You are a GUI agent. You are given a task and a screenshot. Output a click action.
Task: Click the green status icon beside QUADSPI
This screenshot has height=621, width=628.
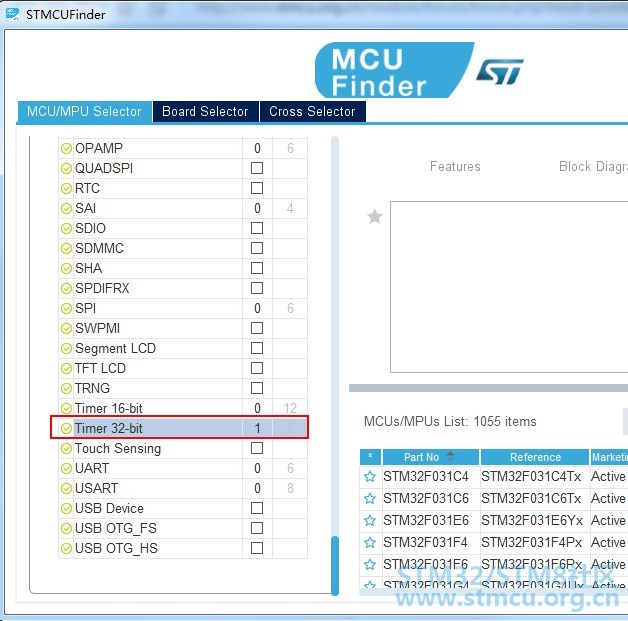(x=66, y=169)
